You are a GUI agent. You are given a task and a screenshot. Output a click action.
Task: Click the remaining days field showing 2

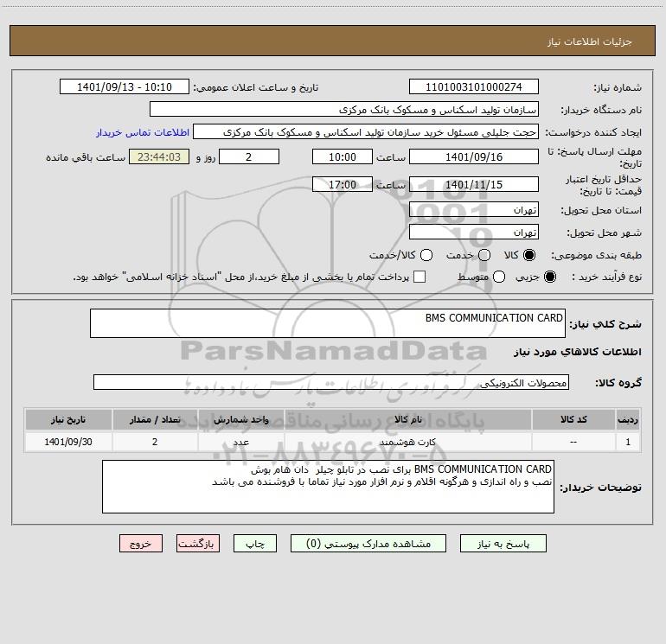[249, 156]
